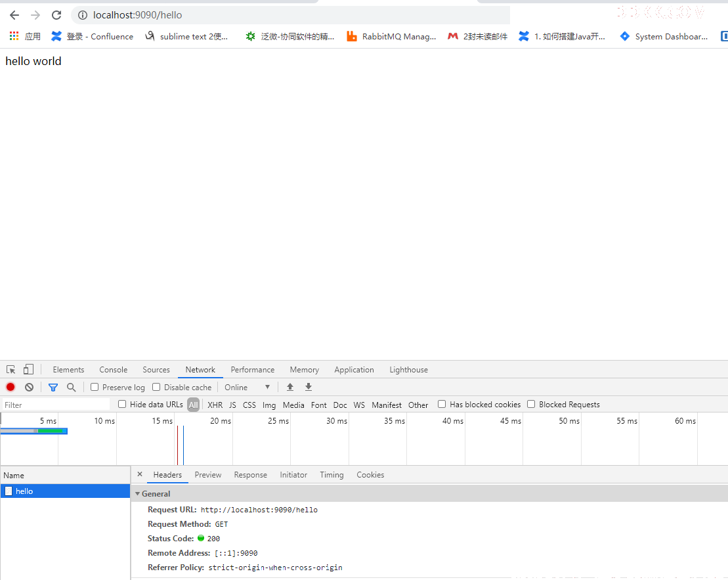This screenshot has width=728, height=580.
Task: Open the request Initiator tab
Action: pos(293,474)
